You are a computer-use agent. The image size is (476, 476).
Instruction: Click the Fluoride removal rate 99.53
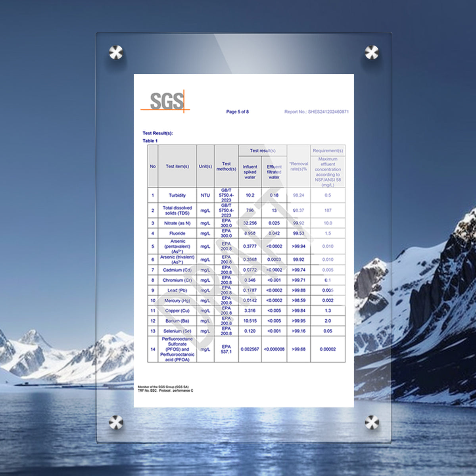click(299, 234)
